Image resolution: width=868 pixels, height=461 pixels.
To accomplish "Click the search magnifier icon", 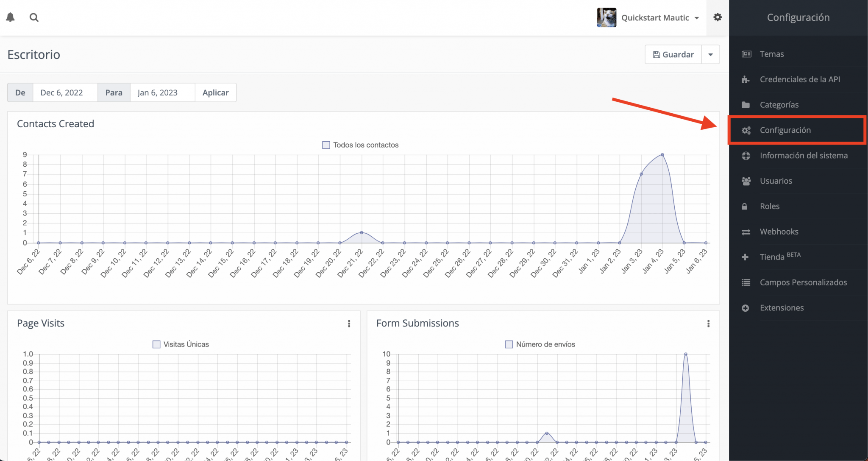I will (34, 17).
